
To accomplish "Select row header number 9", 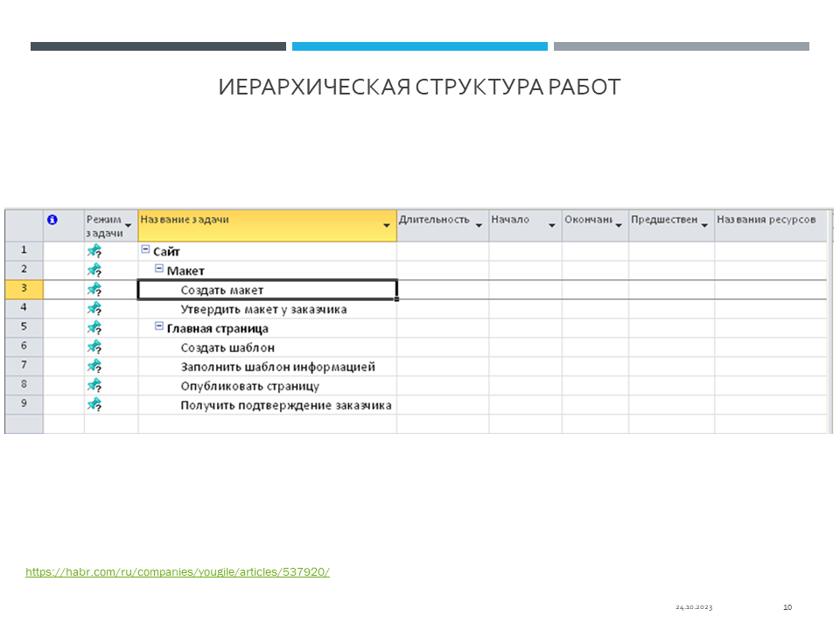I will click(x=24, y=405).
